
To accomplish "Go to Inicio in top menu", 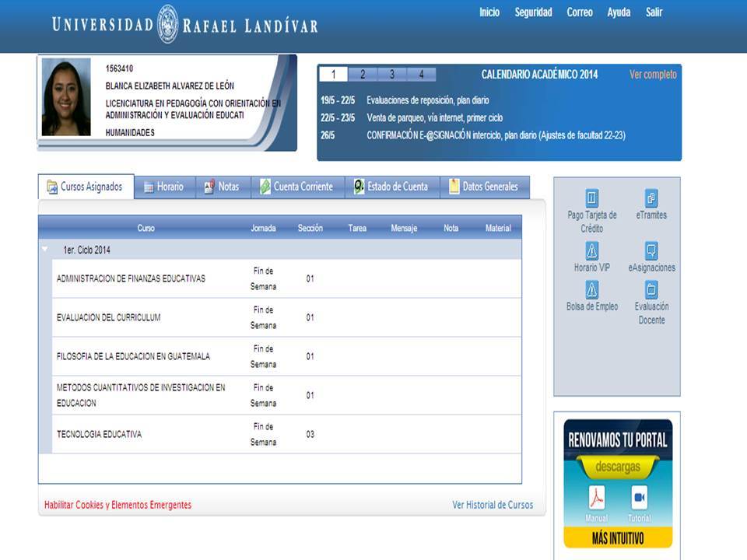I will pyautogui.click(x=489, y=12).
